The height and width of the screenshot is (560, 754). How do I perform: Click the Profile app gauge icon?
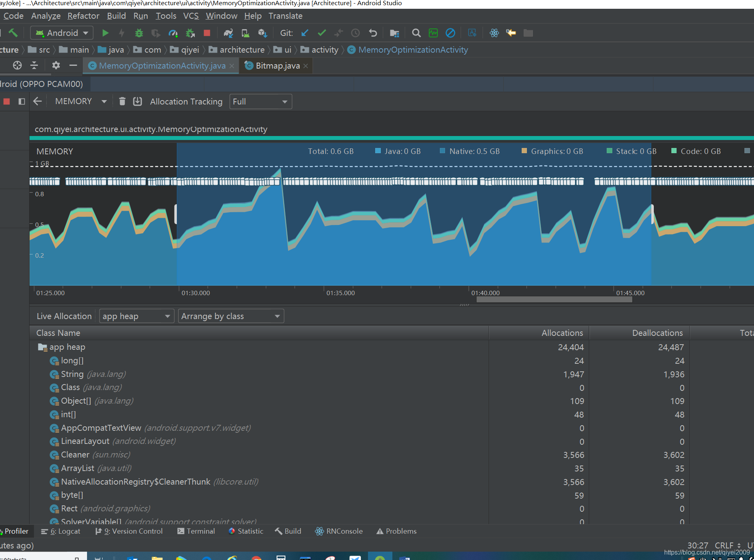(173, 33)
